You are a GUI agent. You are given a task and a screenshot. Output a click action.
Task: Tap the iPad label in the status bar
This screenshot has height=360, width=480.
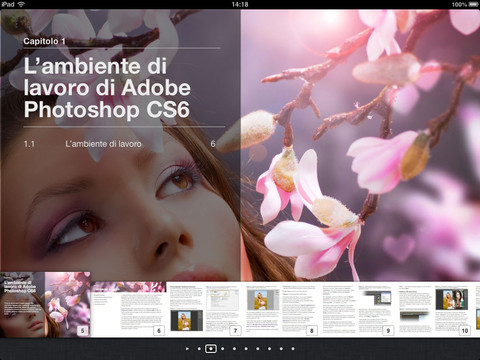click(x=8, y=4)
